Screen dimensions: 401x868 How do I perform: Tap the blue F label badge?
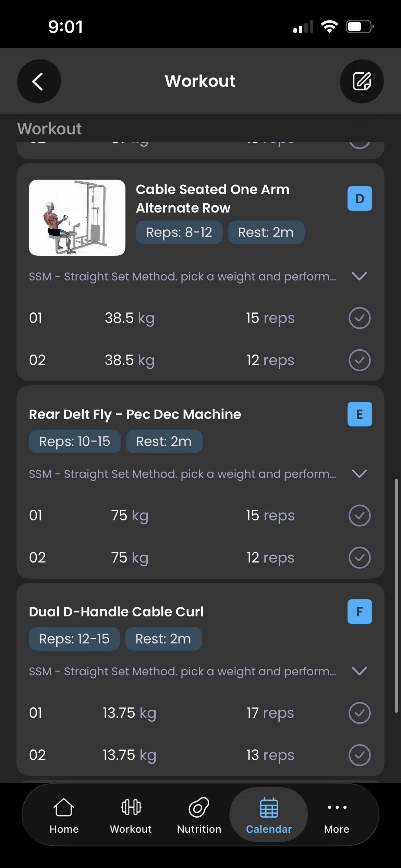point(360,612)
